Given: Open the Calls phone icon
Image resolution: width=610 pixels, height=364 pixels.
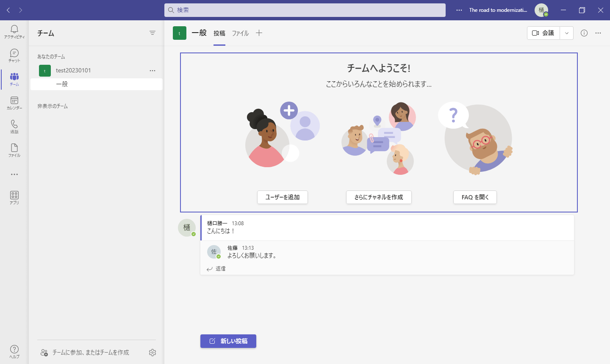Looking at the screenshot, I should 14,126.
